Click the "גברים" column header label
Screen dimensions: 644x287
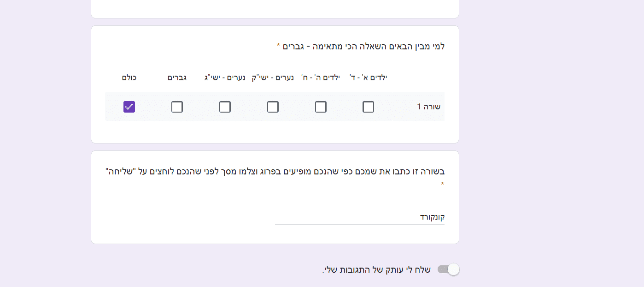[x=177, y=78]
